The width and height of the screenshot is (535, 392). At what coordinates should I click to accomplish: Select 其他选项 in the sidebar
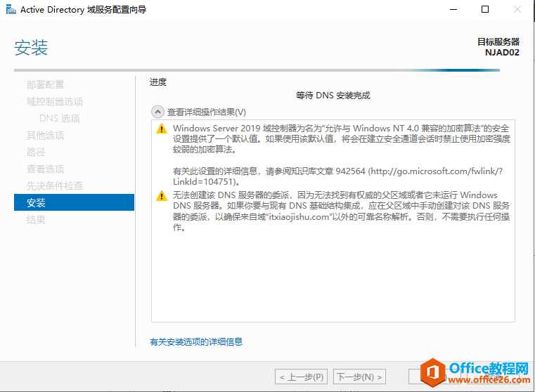coord(45,136)
